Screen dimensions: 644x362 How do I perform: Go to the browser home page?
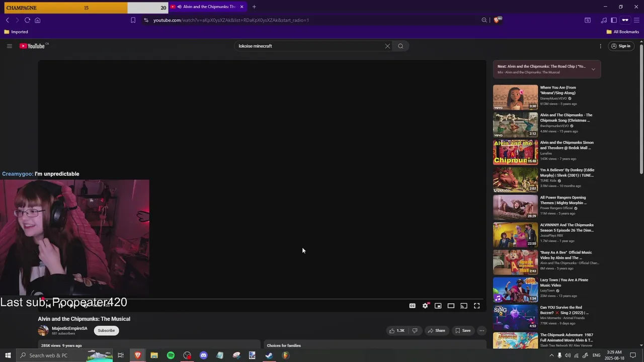tap(37, 20)
